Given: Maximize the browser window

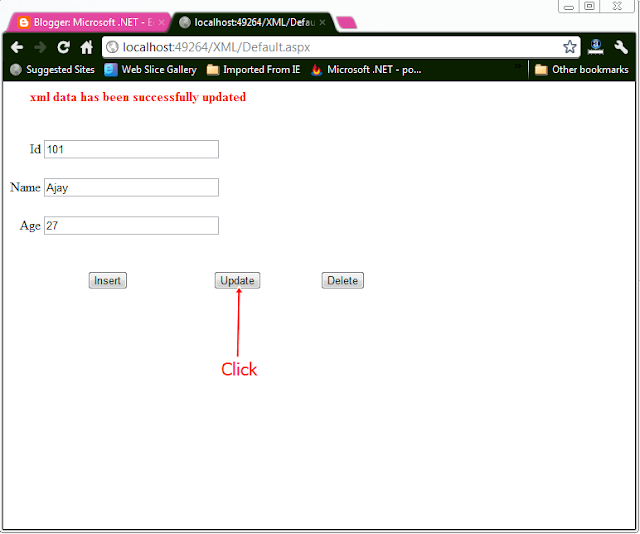Looking at the screenshot, I should point(589,6).
